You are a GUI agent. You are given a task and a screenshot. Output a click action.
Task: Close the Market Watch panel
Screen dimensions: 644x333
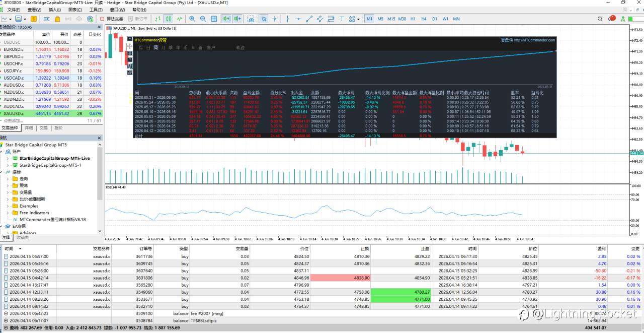pos(100,27)
